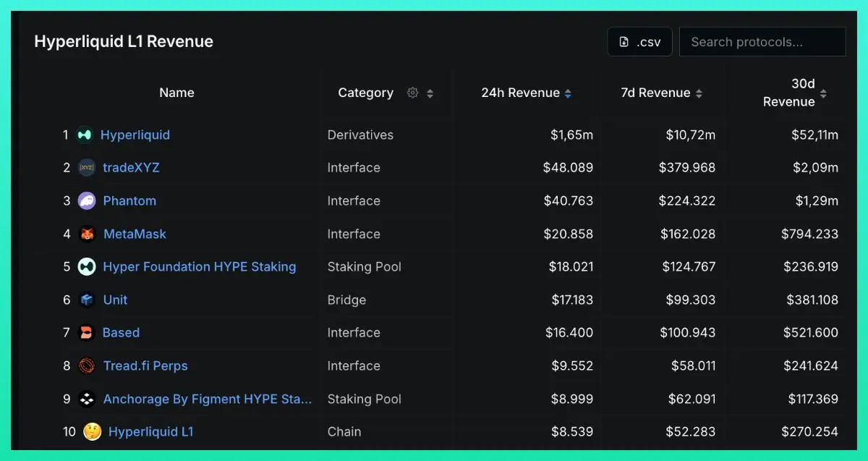Sort by 30d Revenue column
Viewport: 868px width, 461px height.
[x=823, y=93]
